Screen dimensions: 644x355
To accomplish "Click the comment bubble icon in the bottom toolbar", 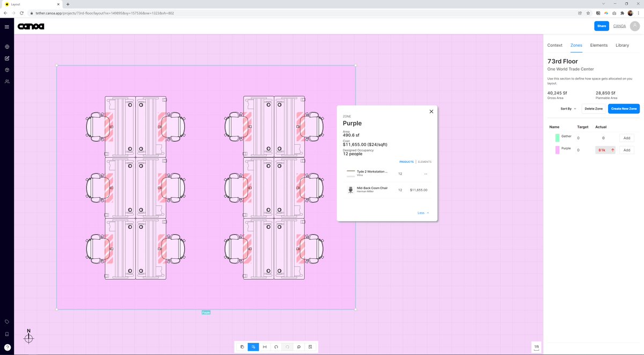I will coord(299,347).
